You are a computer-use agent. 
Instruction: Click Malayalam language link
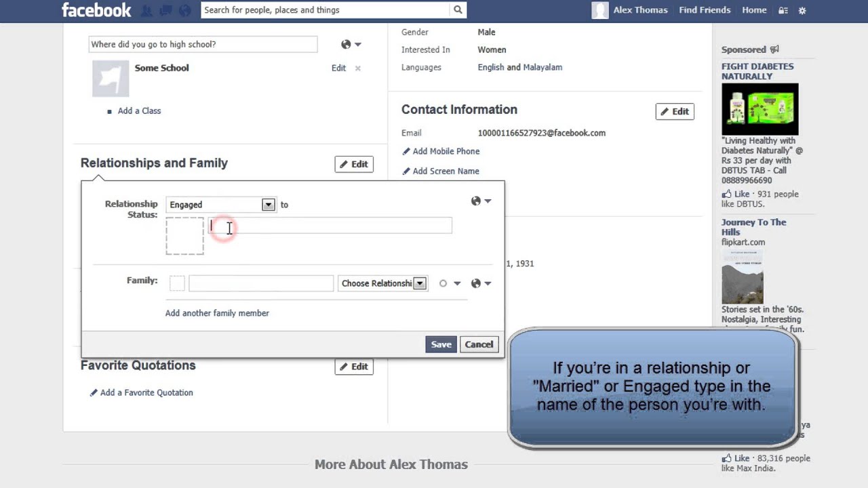[x=542, y=67]
